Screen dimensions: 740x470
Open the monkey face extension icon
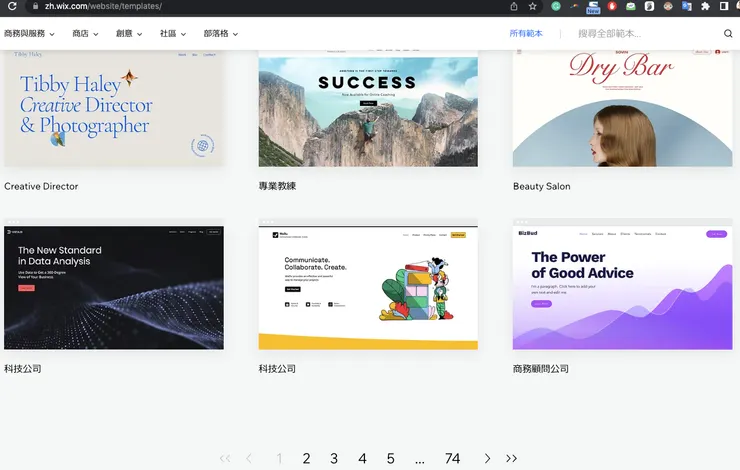(x=668, y=6)
